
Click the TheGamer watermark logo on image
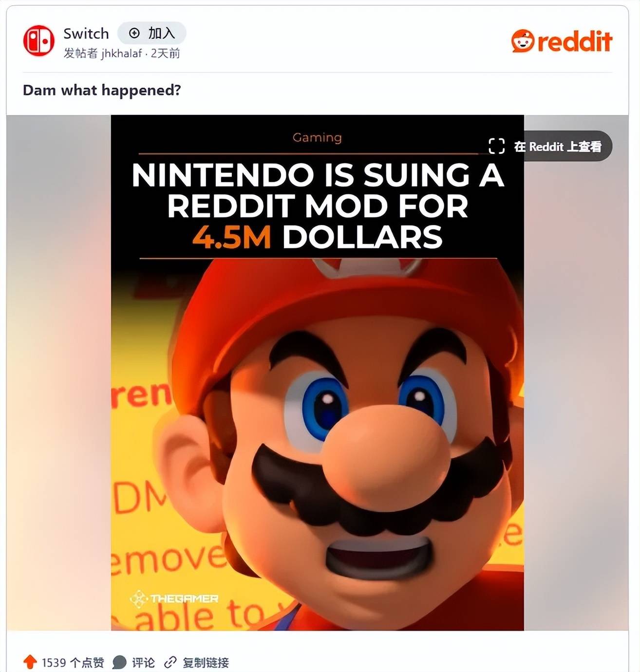[x=174, y=598]
